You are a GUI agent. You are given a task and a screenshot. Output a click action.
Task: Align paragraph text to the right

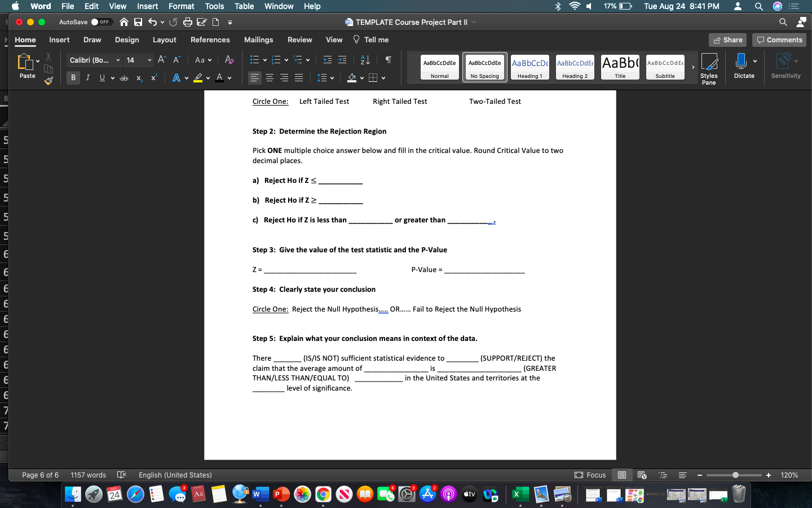click(x=284, y=78)
